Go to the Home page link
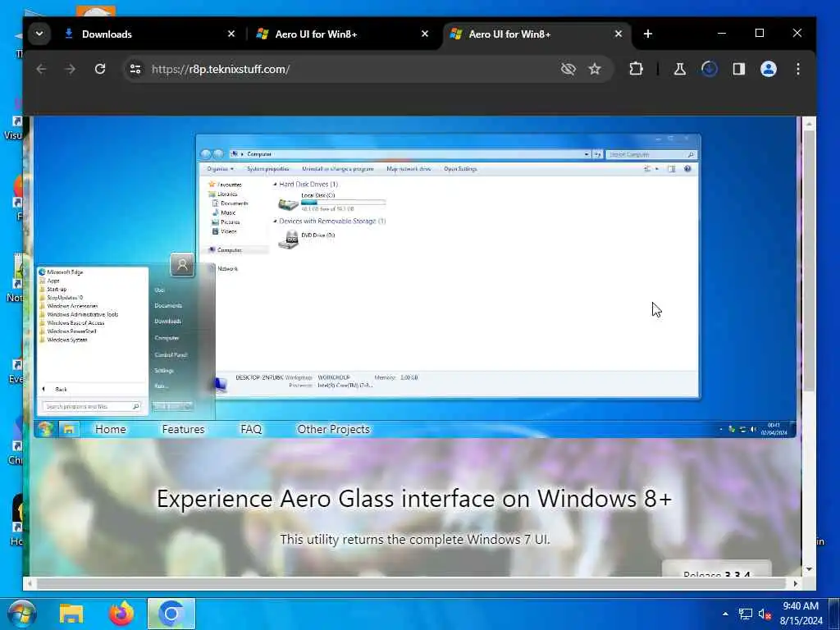Image resolution: width=840 pixels, height=630 pixels. 111,429
